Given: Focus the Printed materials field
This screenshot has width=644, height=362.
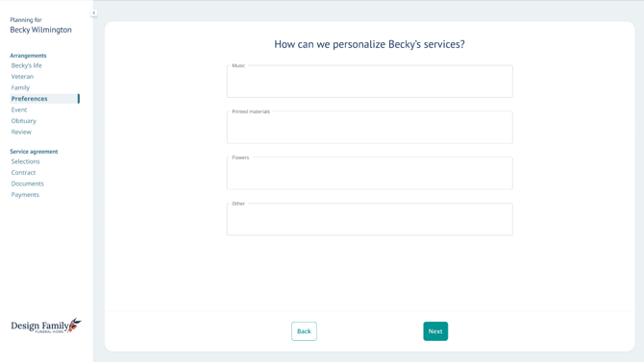Looking at the screenshot, I should tap(370, 128).
